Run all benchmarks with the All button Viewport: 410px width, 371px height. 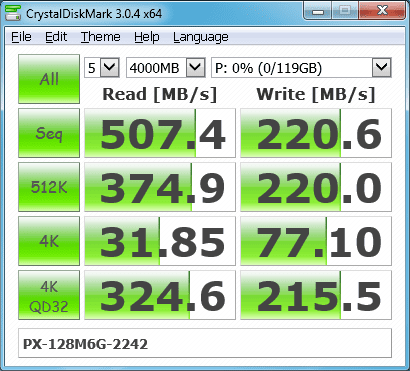[x=49, y=79]
